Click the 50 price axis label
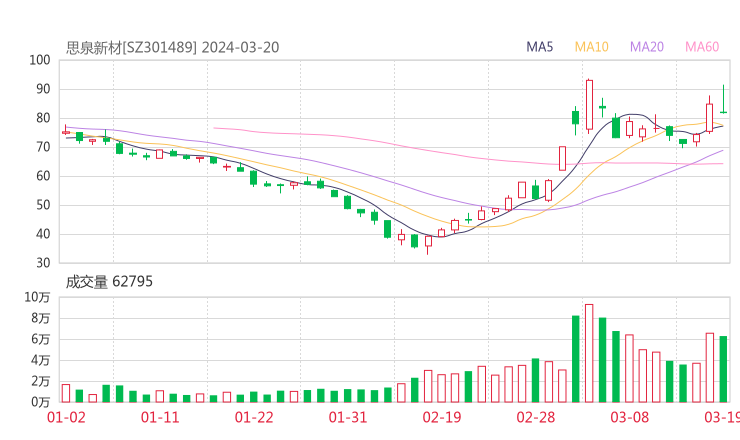740x440 pixels. coord(43,205)
